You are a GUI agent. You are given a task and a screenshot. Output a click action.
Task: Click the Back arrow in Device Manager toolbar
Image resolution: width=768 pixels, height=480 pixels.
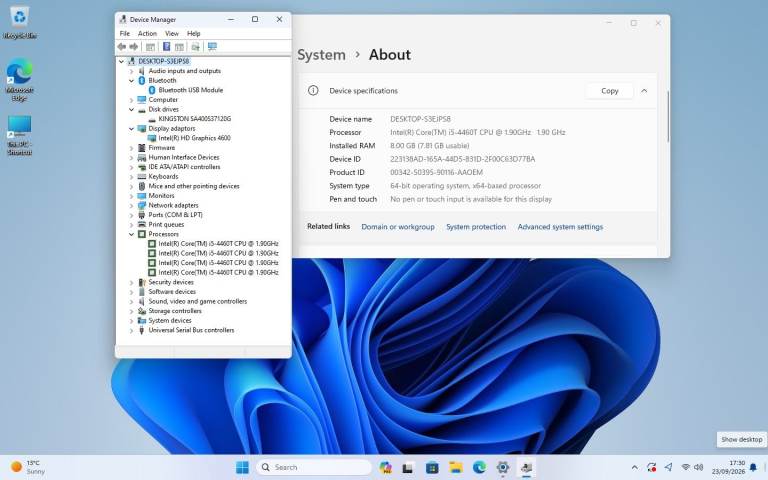coord(121,47)
